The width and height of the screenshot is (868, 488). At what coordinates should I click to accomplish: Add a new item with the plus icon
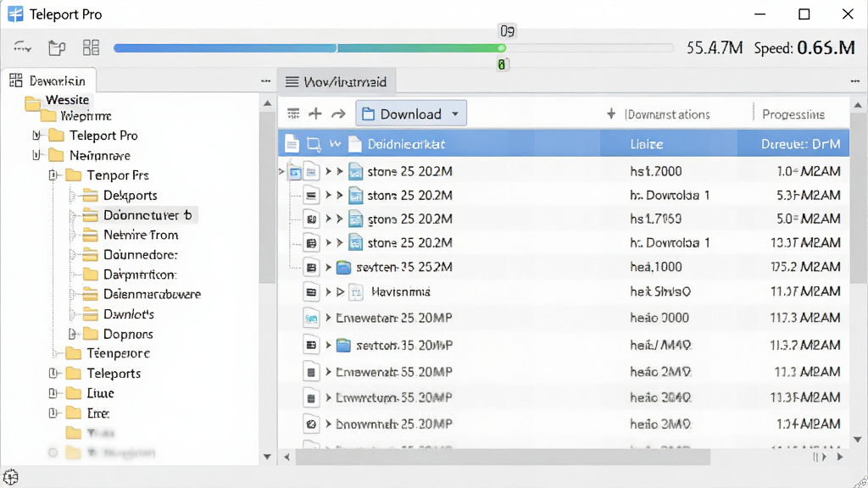tap(315, 114)
